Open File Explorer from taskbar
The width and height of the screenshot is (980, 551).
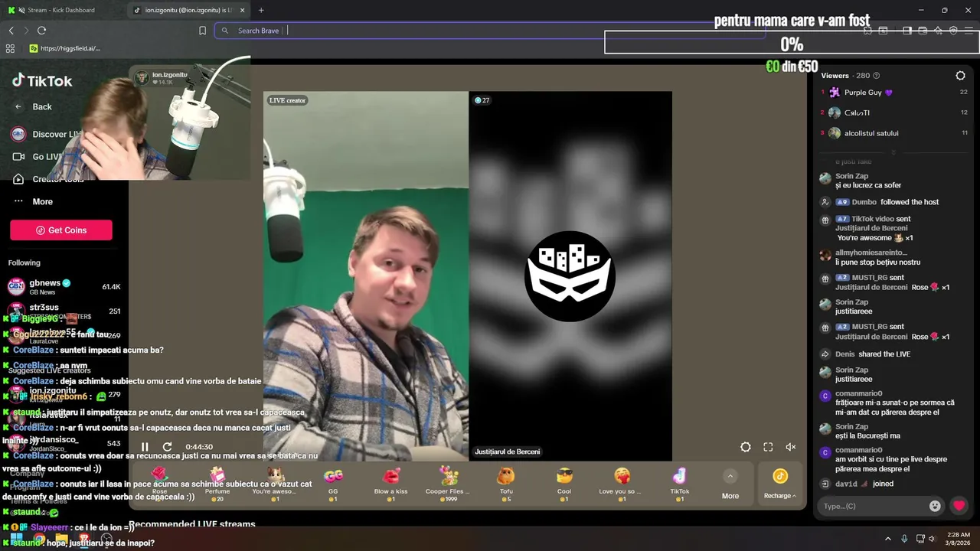pos(61,539)
